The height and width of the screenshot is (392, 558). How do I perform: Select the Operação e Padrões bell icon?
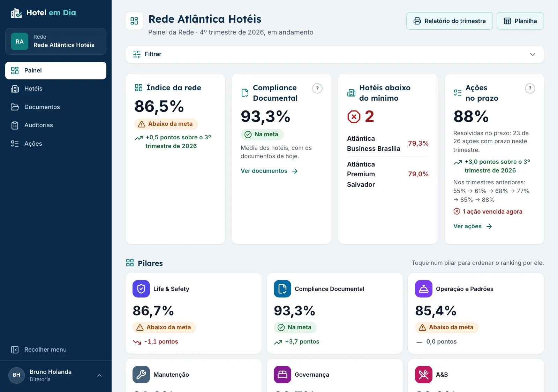pos(424,289)
